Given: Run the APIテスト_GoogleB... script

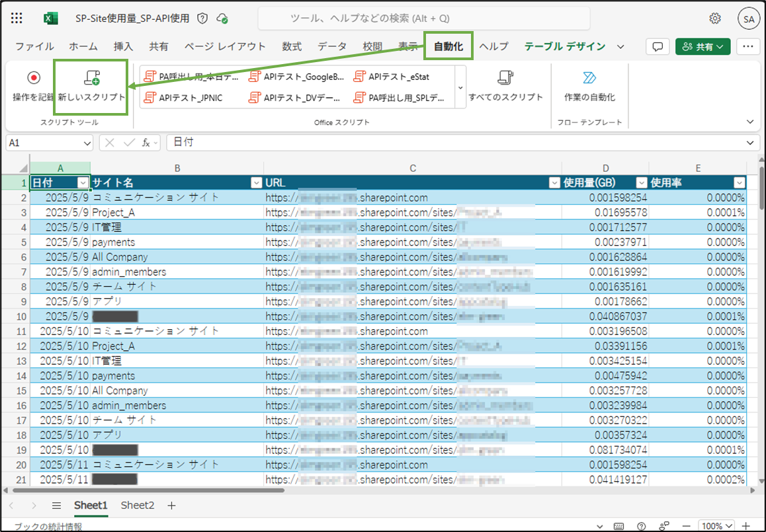Looking at the screenshot, I should pyautogui.click(x=297, y=77).
